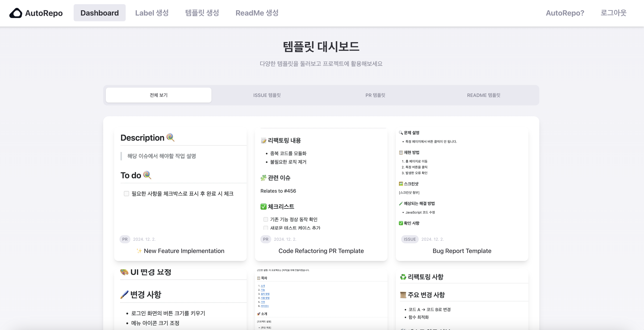Click the puzzle piece 관련 이슈 icon

point(263,178)
